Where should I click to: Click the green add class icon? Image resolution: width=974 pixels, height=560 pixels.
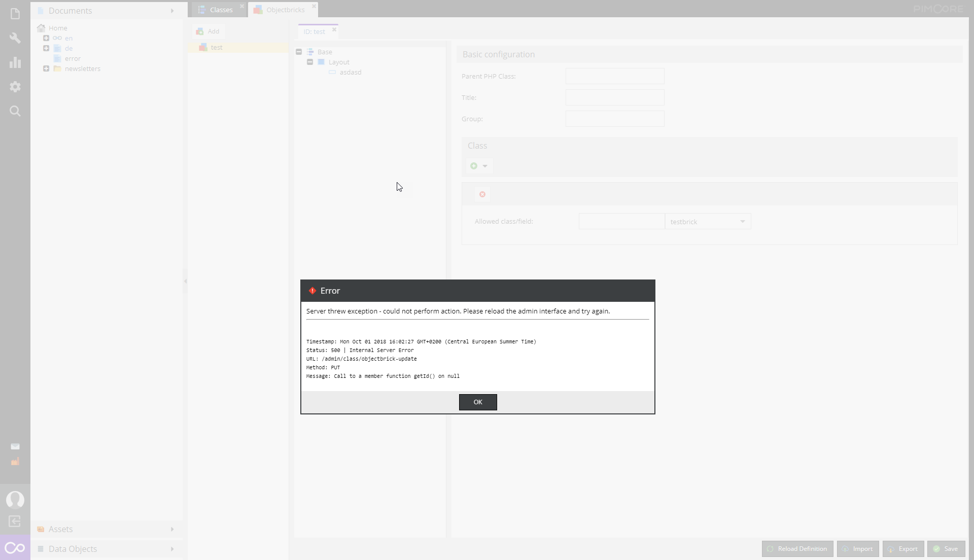click(474, 166)
